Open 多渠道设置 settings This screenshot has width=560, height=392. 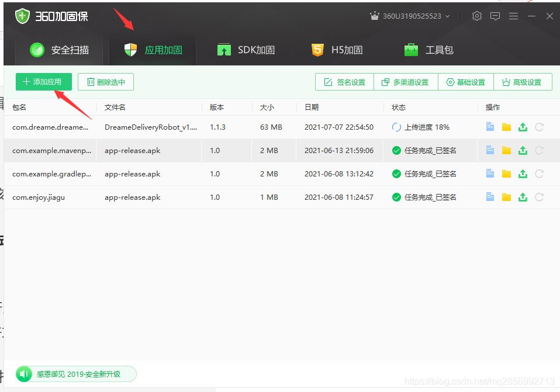click(406, 82)
